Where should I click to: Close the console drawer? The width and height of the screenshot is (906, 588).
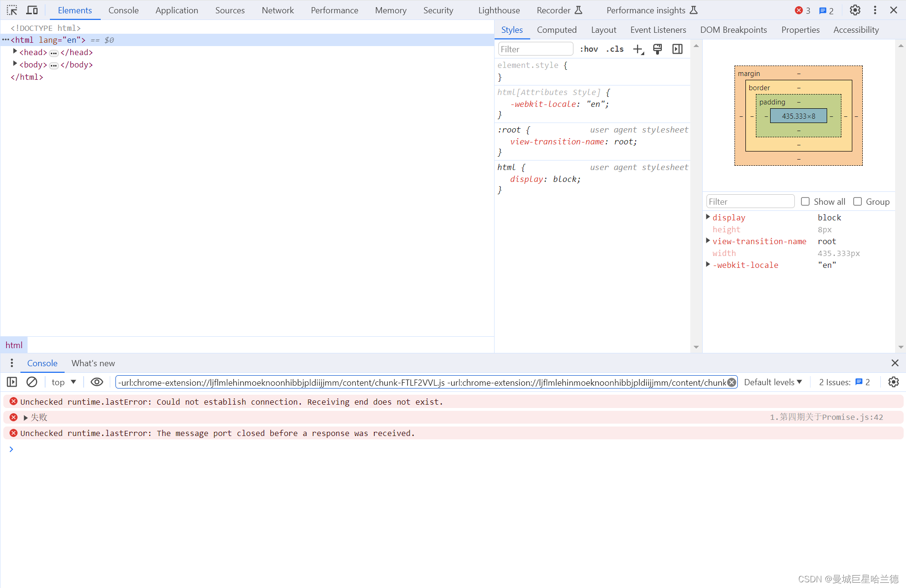(895, 363)
